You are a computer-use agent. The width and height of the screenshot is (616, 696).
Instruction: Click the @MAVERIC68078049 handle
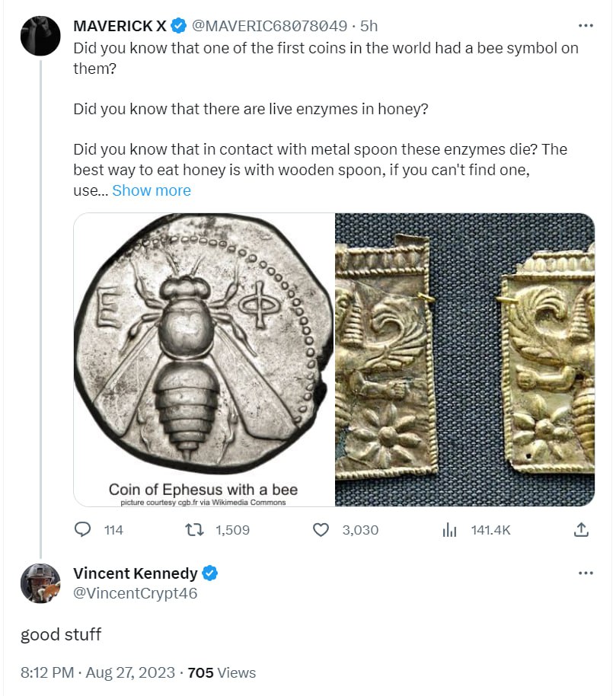(x=270, y=26)
